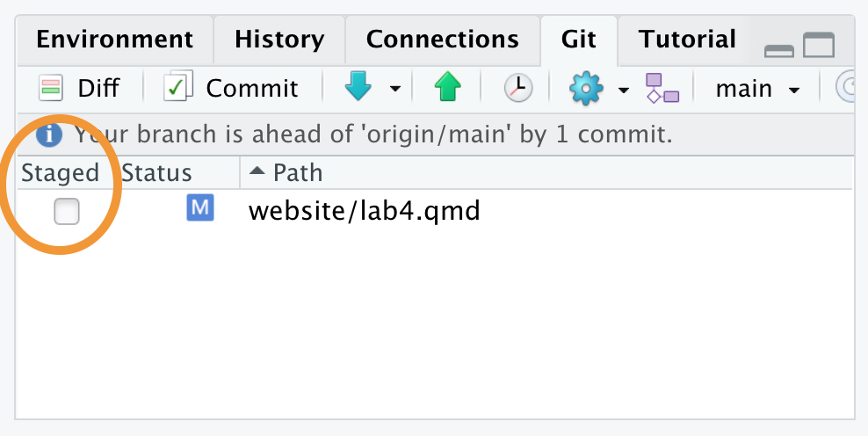This screenshot has height=436, width=868.
Task: Click the green Push up-arrow icon
Action: click(x=447, y=88)
